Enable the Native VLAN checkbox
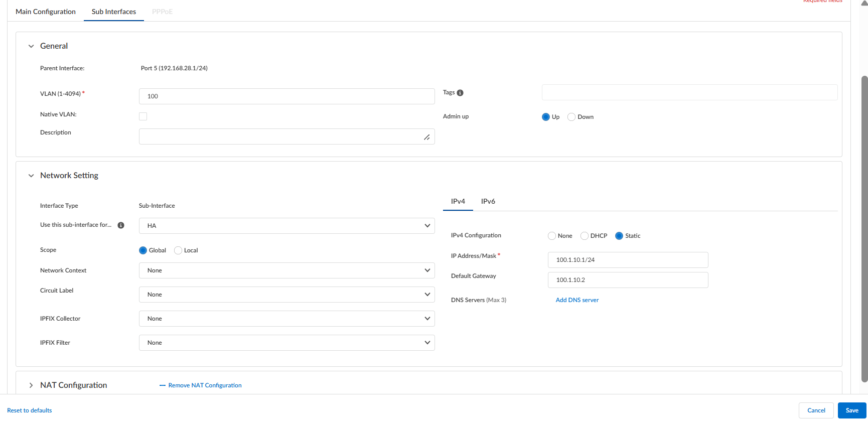868x424 pixels. point(143,116)
